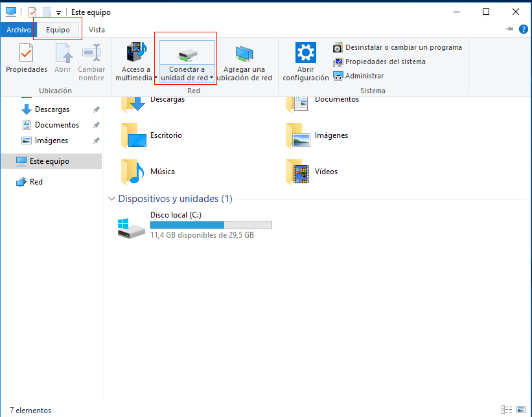Select the Música folder
This screenshot has width=532, height=417.
click(x=148, y=172)
